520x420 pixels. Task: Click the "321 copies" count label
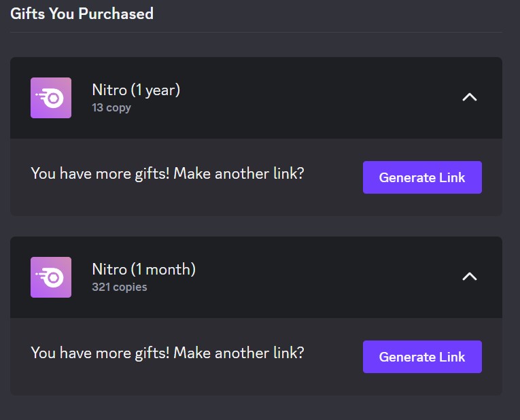[x=119, y=287]
